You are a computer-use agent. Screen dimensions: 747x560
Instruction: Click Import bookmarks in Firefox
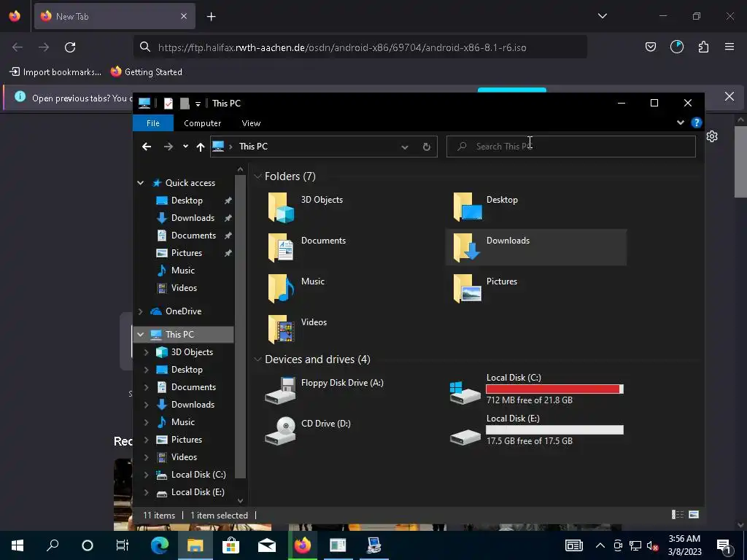click(x=55, y=72)
